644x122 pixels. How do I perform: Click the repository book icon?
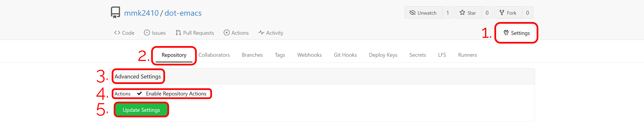click(x=116, y=13)
